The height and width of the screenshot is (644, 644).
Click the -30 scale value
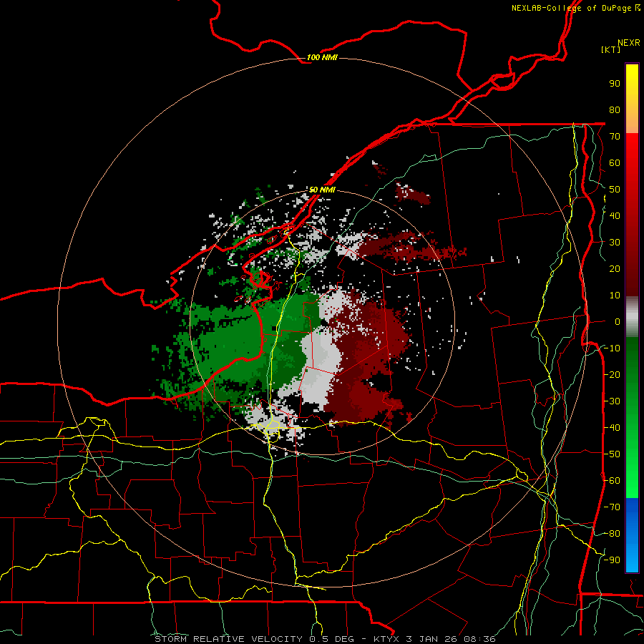tap(612, 401)
